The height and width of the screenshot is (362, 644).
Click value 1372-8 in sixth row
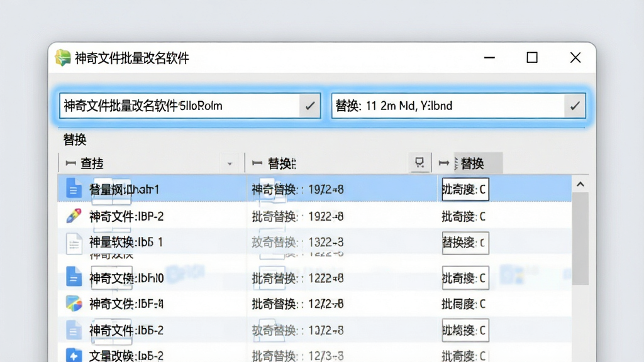point(326,331)
